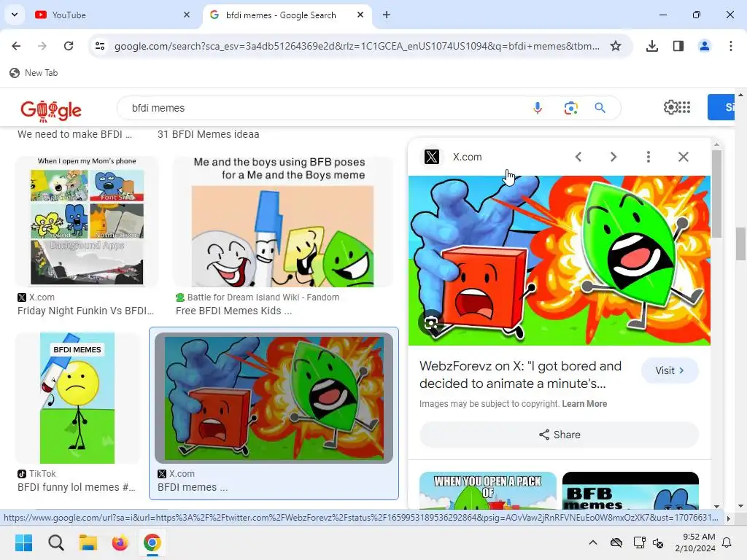Launch Firefox from the taskbar
The height and width of the screenshot is (560, 747).
[x=120, y=542]
